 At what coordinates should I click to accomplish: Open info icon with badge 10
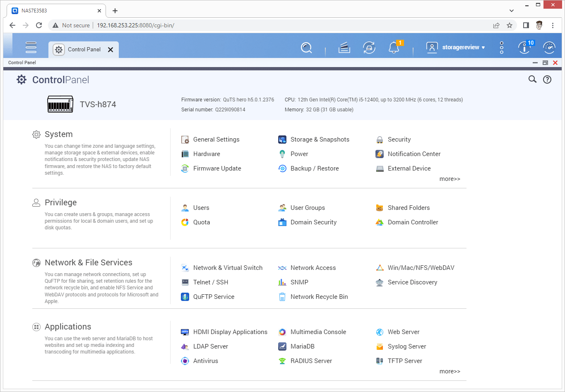525,47
